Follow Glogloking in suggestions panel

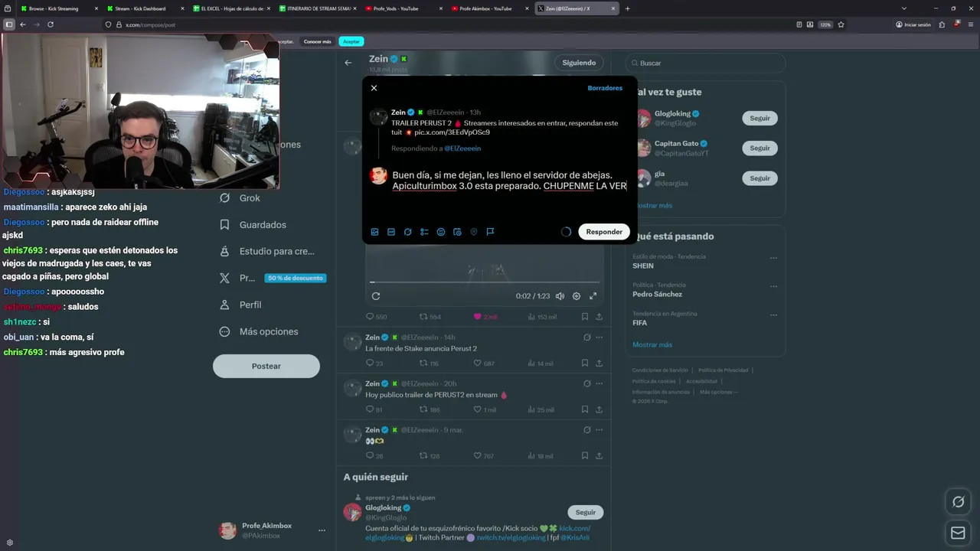pyautogui.click(x=759, y=118)
